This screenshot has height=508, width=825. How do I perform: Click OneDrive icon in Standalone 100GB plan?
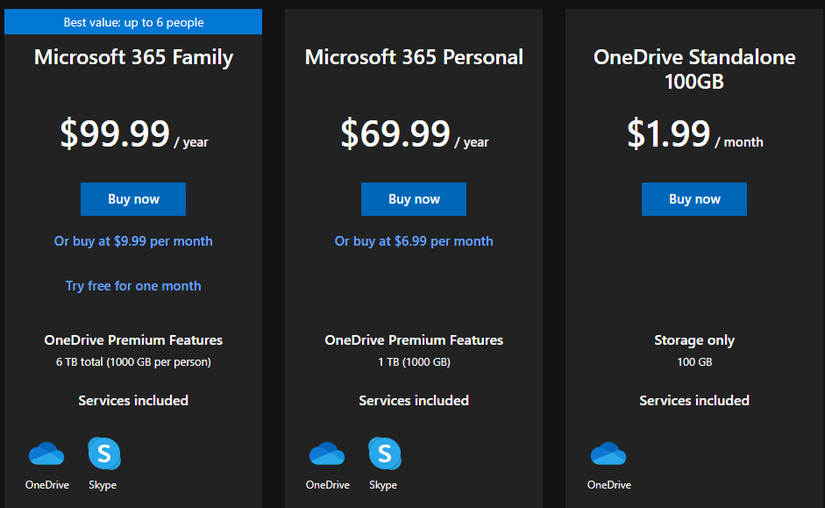point(608,454)
